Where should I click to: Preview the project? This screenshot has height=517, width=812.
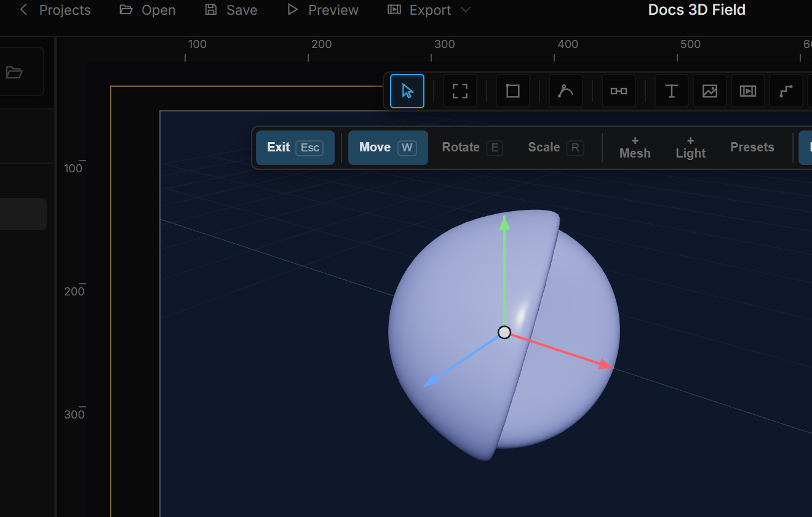click(323, 10)
